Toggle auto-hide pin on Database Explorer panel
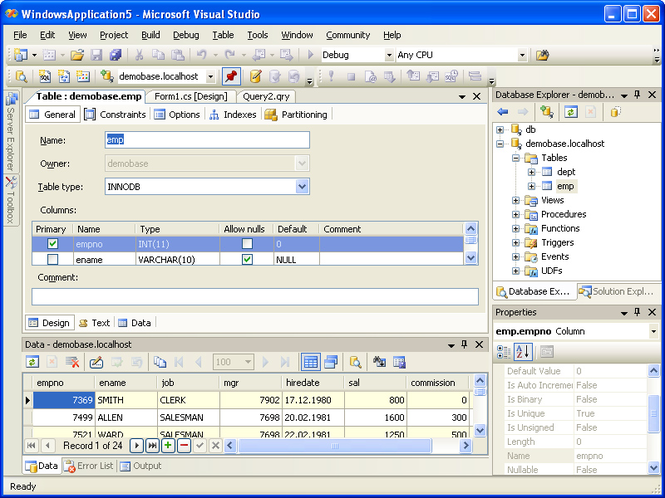Image resolution: width=665 pixels, height=498 pixels. (637, 95)
